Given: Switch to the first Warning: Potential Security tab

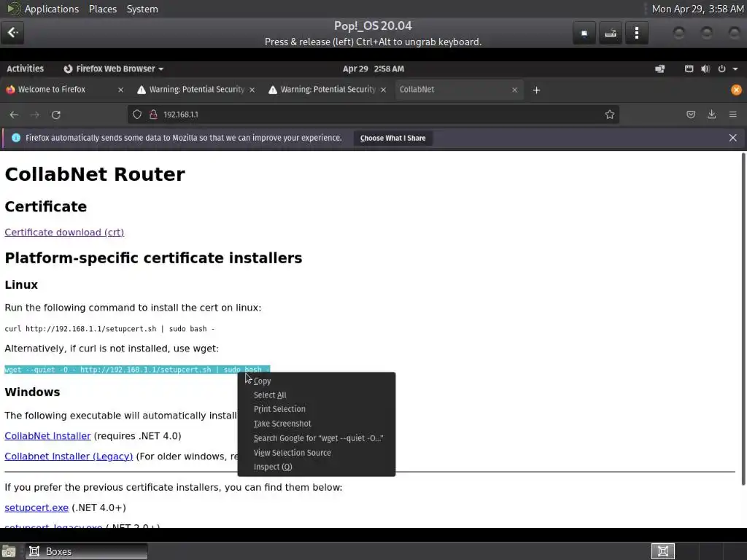Looking at the screenshot, I should pos(196,90).
